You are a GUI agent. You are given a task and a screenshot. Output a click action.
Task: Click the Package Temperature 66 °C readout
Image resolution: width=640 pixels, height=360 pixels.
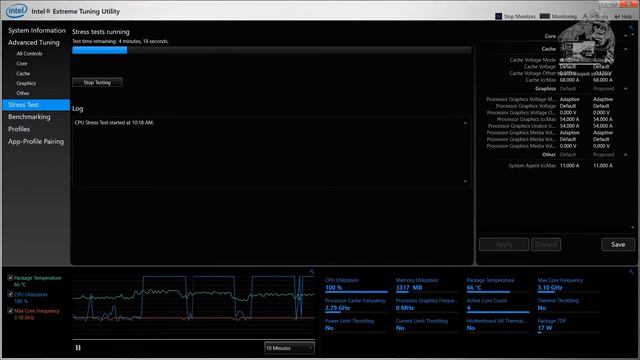point(498,284)
